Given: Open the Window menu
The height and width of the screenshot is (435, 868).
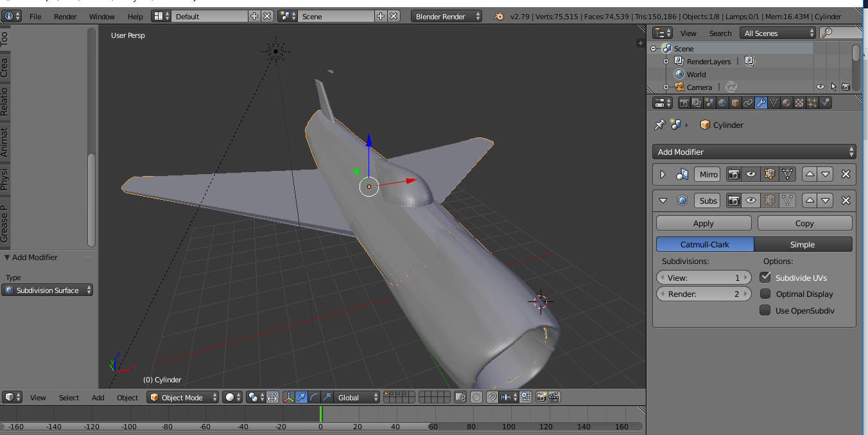Looking at the screenshot, I should (102, 17).
